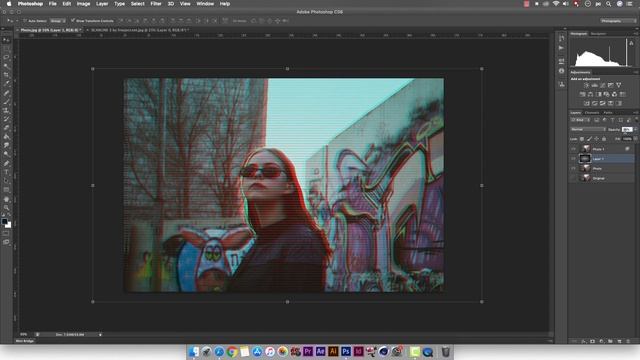Hide the Photo layer
This screenshot has height=360, width=640.
pyautogui.click(x=573, y=168)
